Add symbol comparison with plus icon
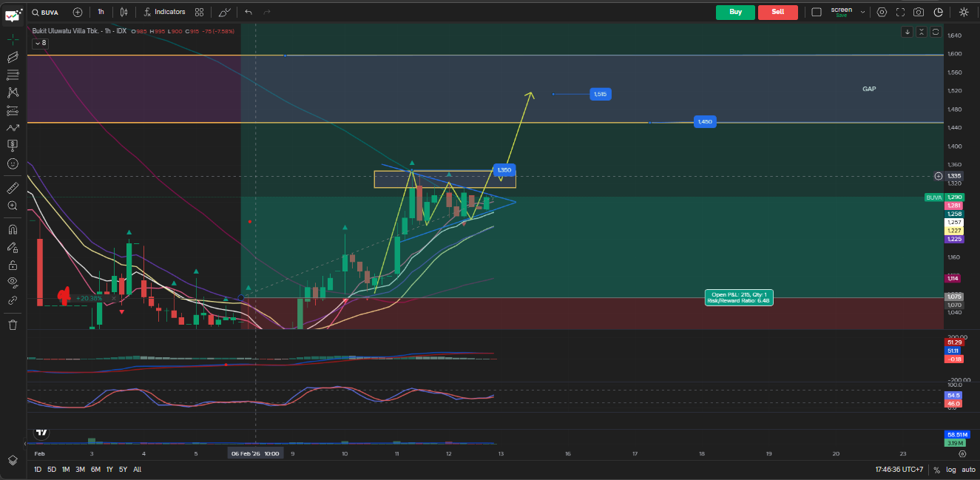Image resolution: width=980 pixels, height=480 pixels. click(78, 12)
